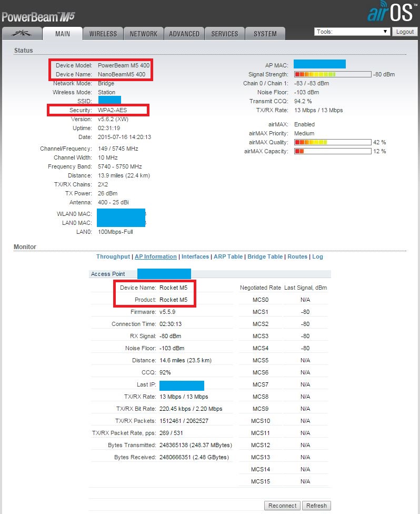Select the 'PowerBeam M5 400' device model value
Image resolution: width=420 pixels, height=514 pixels.
pyautogui.click(x=124, y=65)
